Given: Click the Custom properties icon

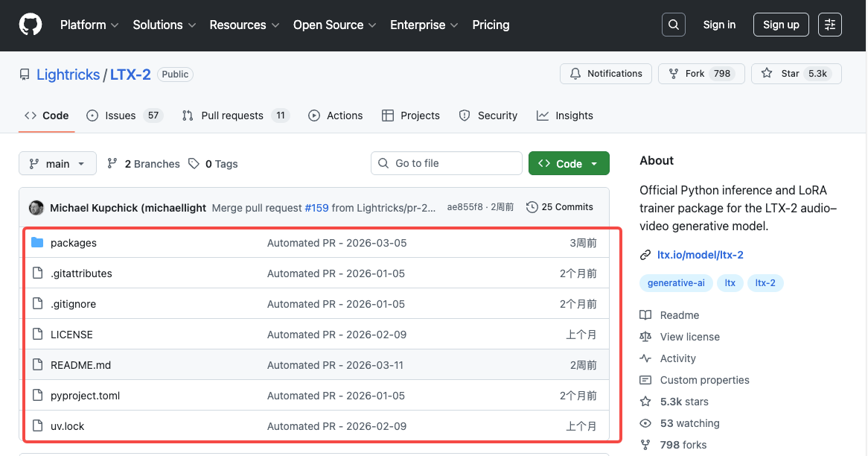Looking at the screenshot, I should coord(645,380).
